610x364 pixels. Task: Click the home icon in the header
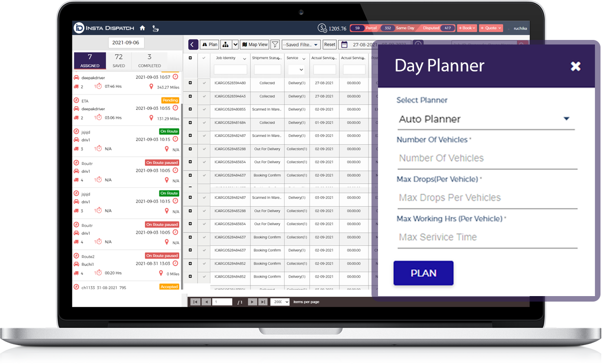pyautogui.click(x=142, y=28)
